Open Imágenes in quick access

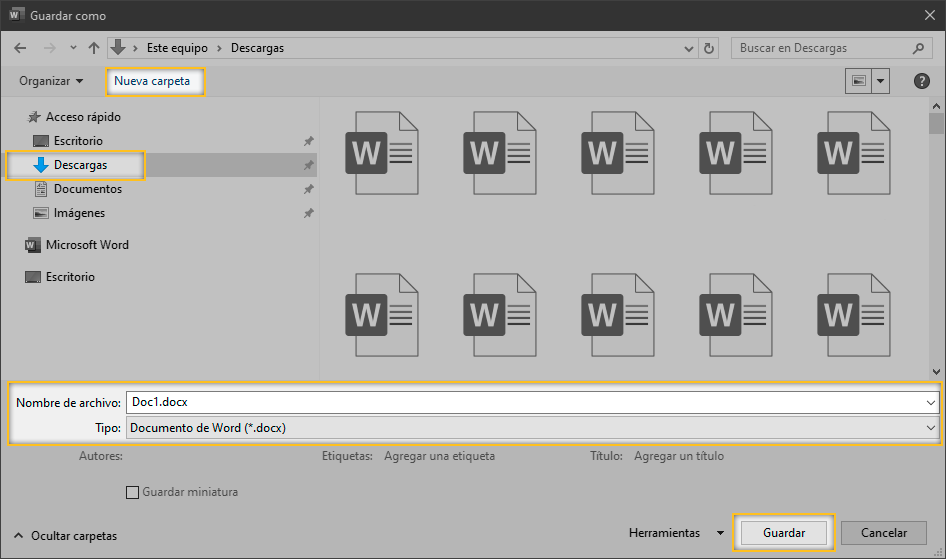point(79,213)
